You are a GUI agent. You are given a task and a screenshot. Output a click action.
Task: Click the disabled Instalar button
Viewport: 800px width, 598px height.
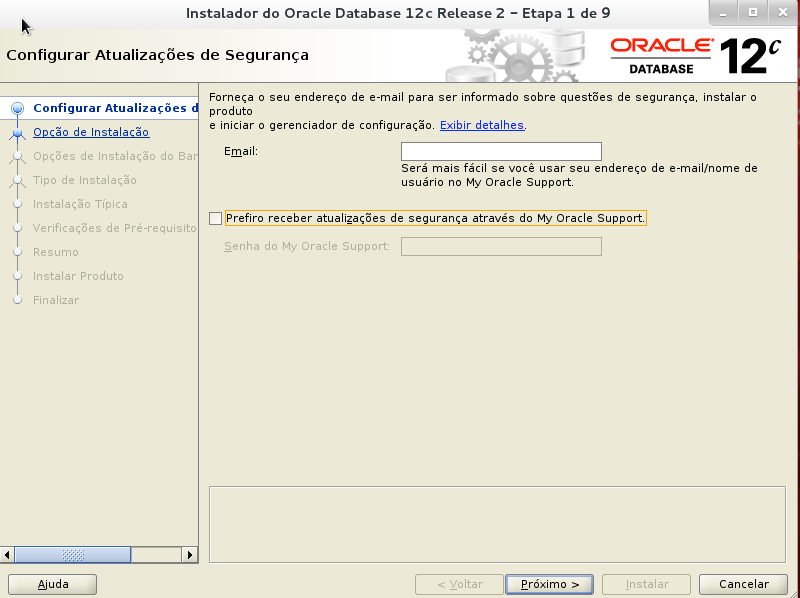click(646, 584)
